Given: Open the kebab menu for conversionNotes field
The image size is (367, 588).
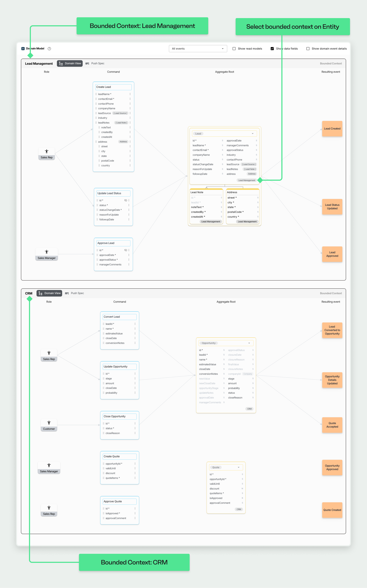Looking at the screenshot, I should pyautogui.click(x=135, y=343).
